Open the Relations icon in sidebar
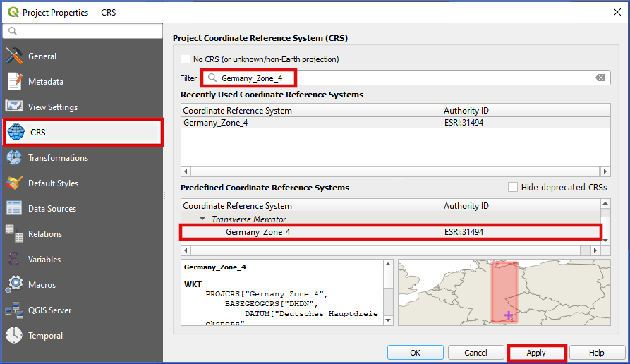The height and width of the screenshot is (364, 630). (x=15, y=233)
